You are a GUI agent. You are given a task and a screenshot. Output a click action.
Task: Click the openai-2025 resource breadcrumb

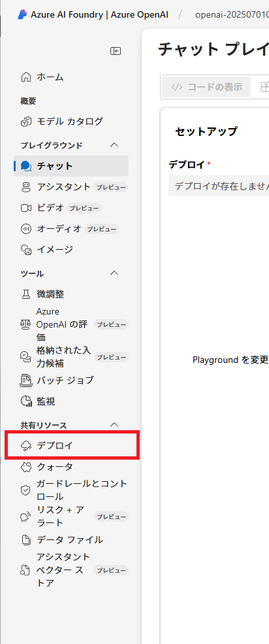click(232, 15)
